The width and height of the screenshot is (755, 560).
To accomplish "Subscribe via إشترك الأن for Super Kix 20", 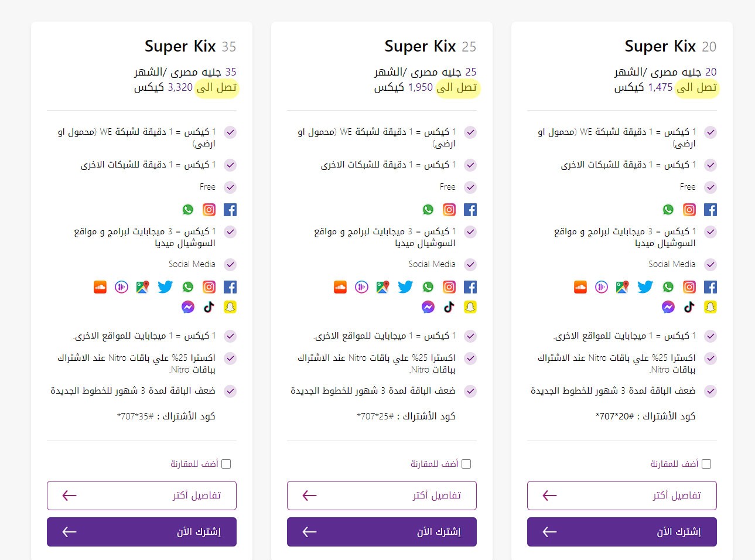I will [622, 532].
